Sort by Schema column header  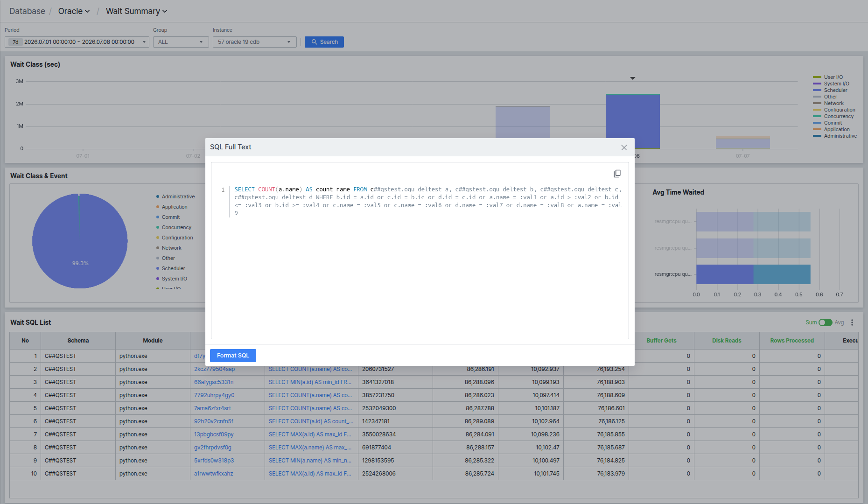78,341
